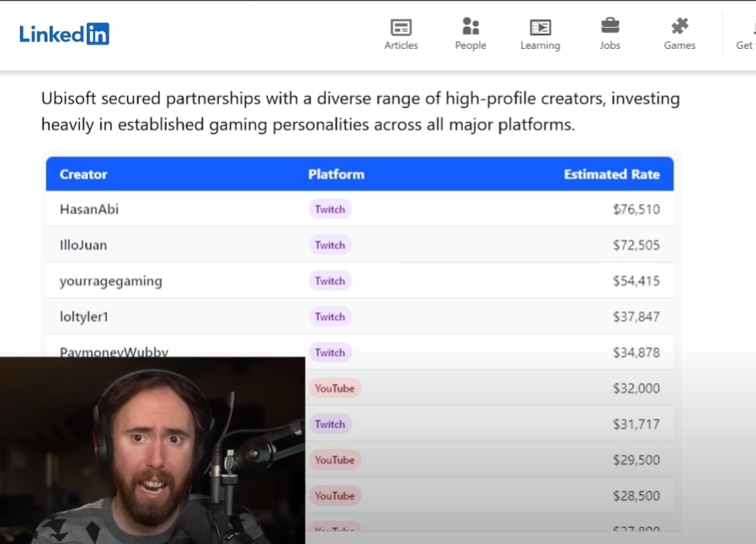Click the $29,500 estimated rate value
This screenshot has width=756, height=544.
coord(636,460)
